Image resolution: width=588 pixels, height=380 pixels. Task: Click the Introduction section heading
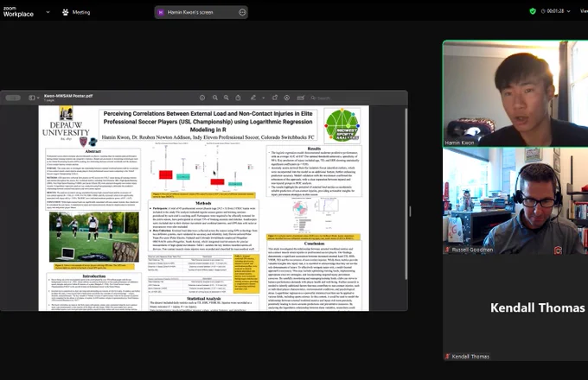tap(93, 275)
